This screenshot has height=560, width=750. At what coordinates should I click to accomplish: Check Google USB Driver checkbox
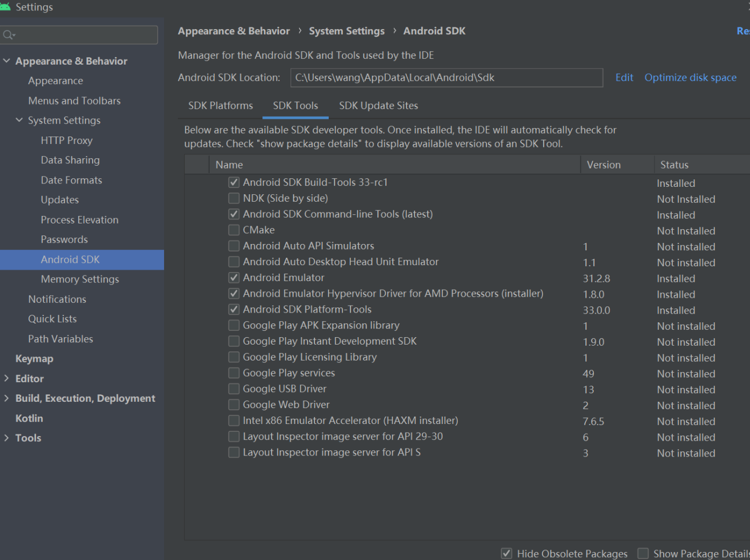coord(234,389)
